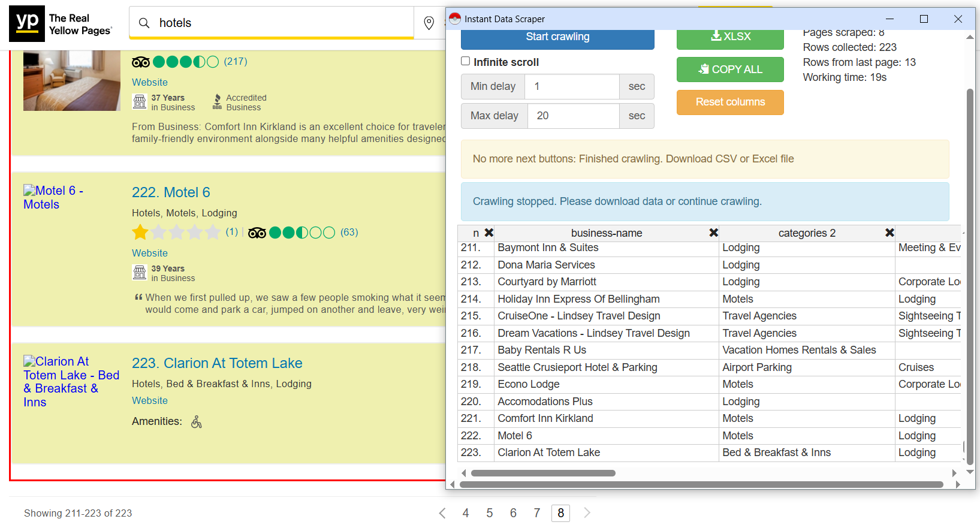Select current page 8 in pagination
980x528 pixels.
[560, 513]
